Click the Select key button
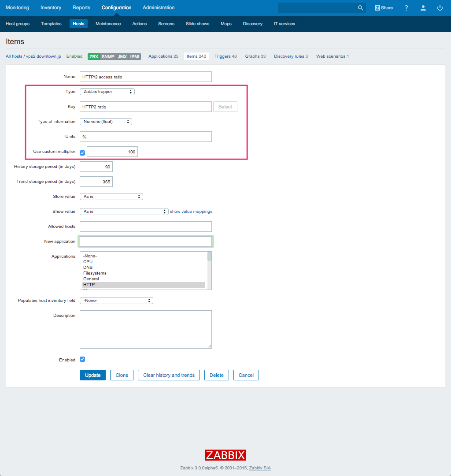This screenshot has width=451, height=476. click(x=225, y=107)
